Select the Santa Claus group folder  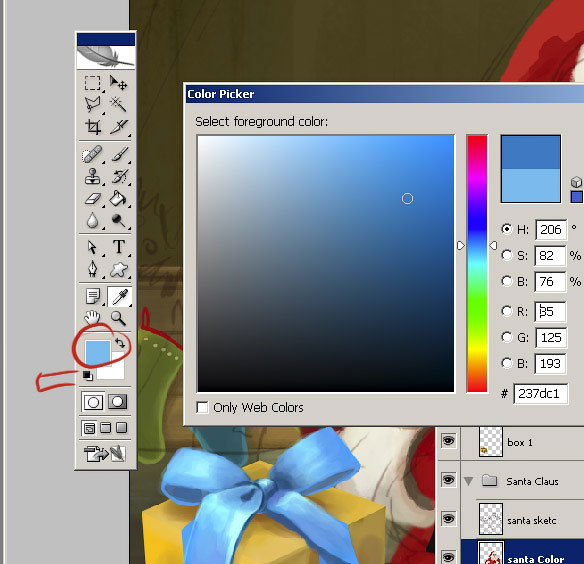[x=489, y=481]
